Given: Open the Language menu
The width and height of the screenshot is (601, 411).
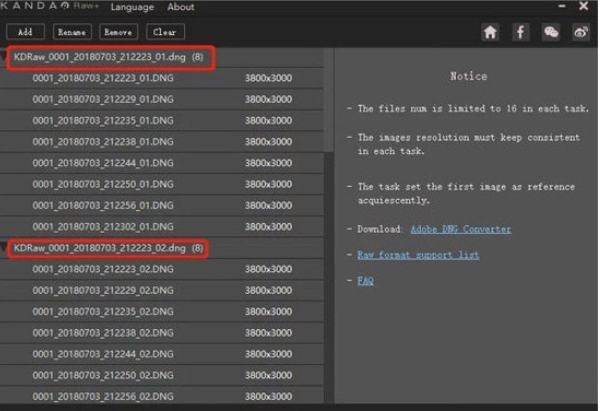Looking at the screenshot, I should (x=132, y=7).
